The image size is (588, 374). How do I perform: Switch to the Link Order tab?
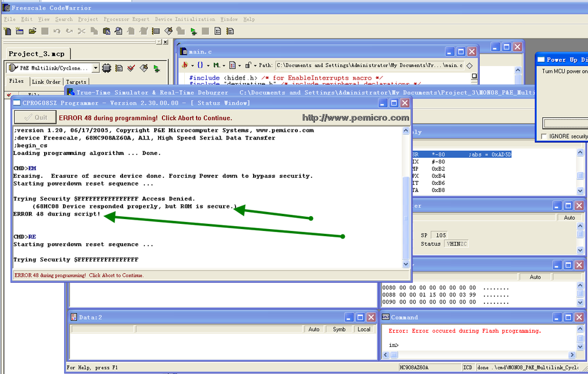point(46,82)
